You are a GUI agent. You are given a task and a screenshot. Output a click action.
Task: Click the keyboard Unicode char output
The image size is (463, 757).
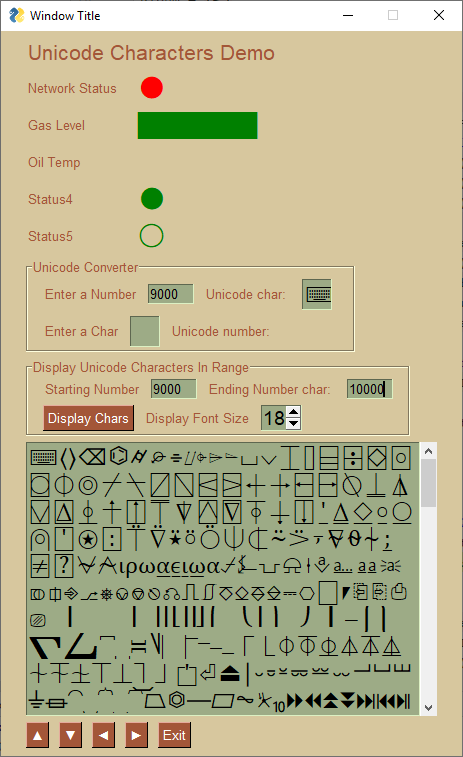(317, 294)
